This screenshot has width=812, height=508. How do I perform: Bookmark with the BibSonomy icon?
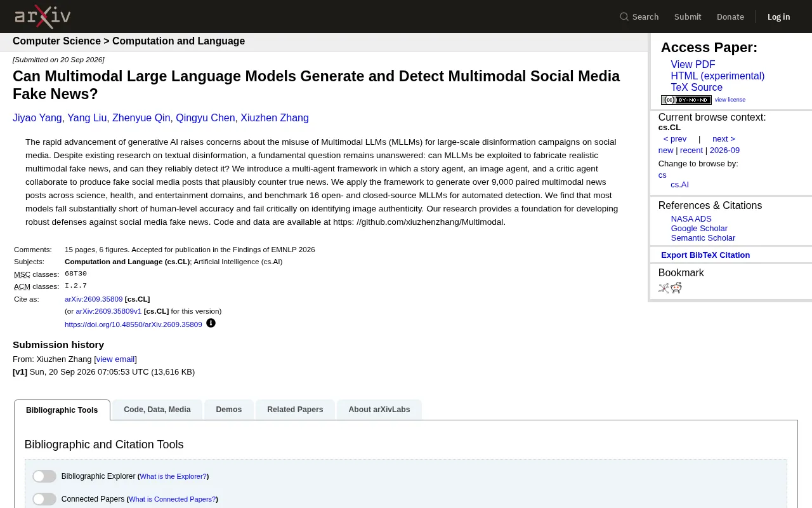click(664, 288)
